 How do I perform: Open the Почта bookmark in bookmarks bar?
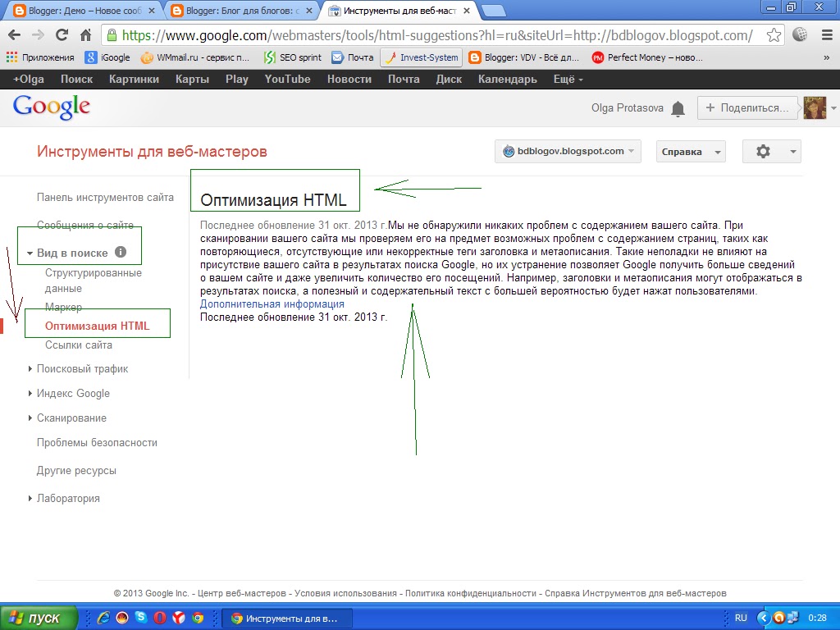coord(353,57)
